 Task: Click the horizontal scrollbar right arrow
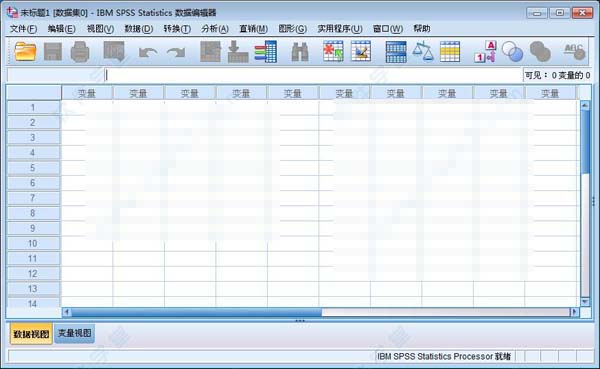click(x=574, y=312)
